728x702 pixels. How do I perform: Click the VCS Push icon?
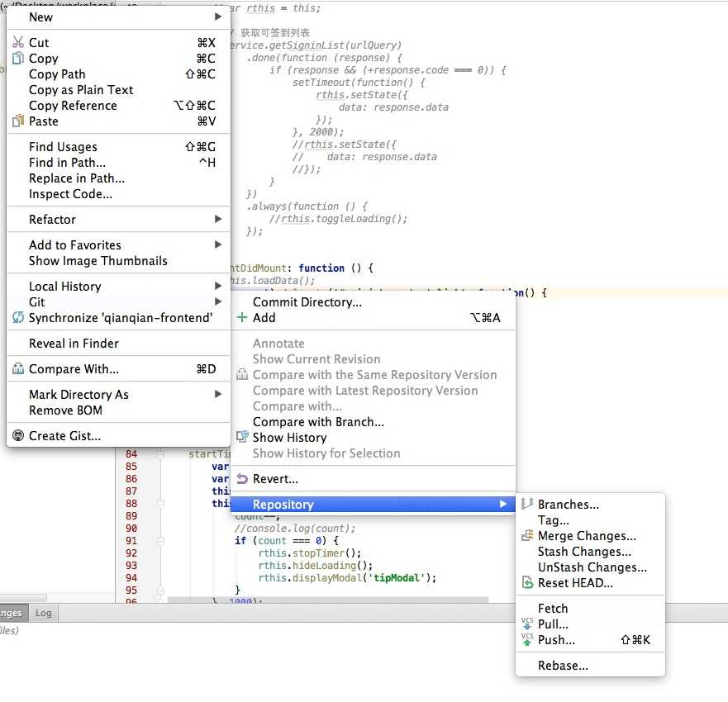[527, 639]
